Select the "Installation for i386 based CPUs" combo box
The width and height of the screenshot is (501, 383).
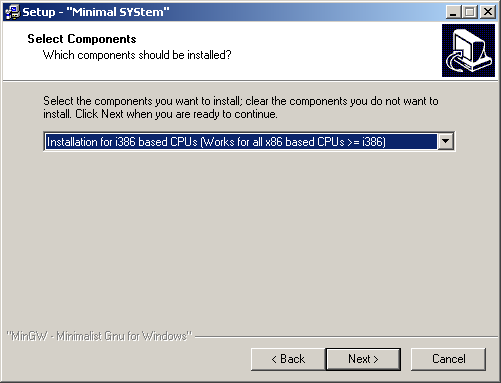249,142
